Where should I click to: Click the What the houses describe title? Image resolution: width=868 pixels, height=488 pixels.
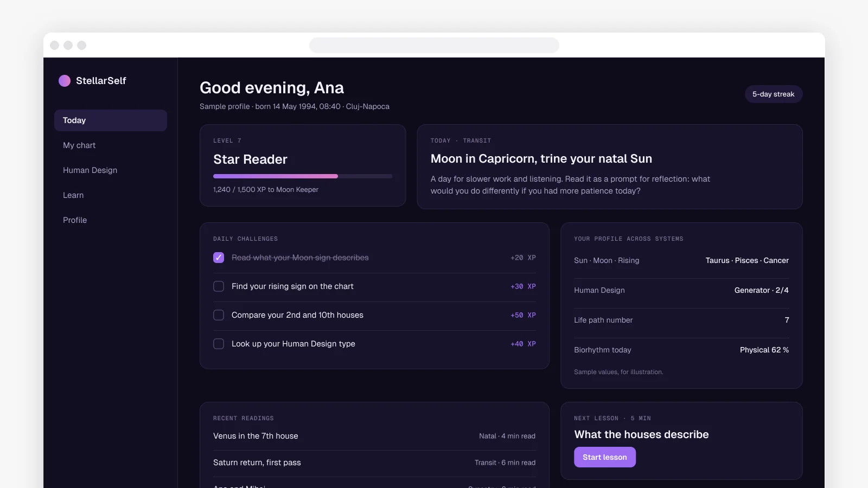tap(641, 435)
